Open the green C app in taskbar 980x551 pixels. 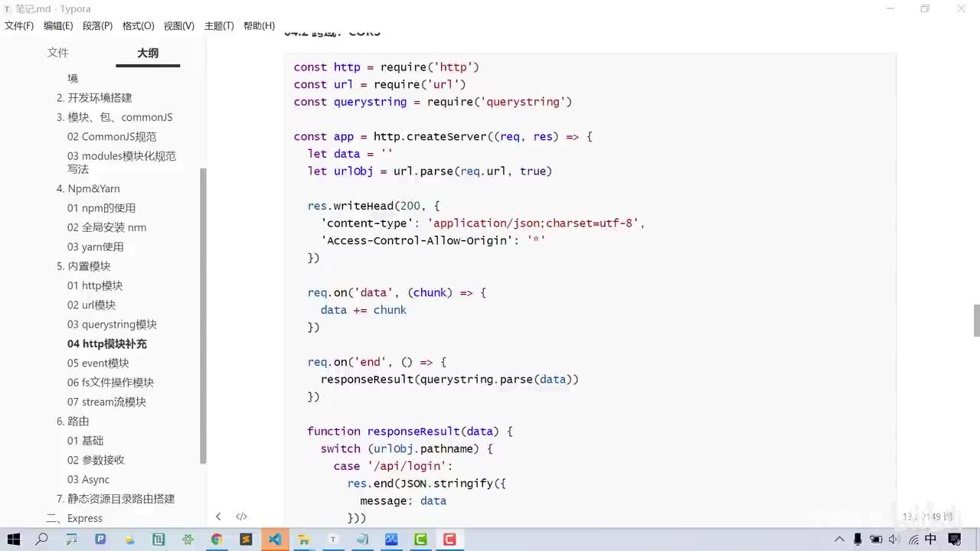click(x=420, y=540)
